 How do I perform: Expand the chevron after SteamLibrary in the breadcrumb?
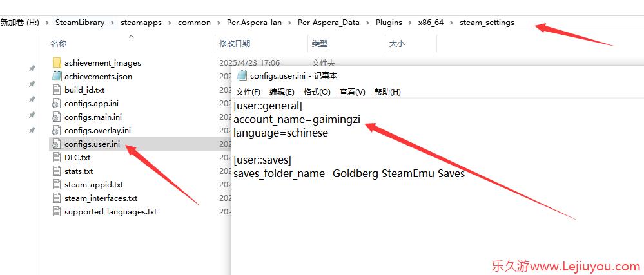(113, 23)
